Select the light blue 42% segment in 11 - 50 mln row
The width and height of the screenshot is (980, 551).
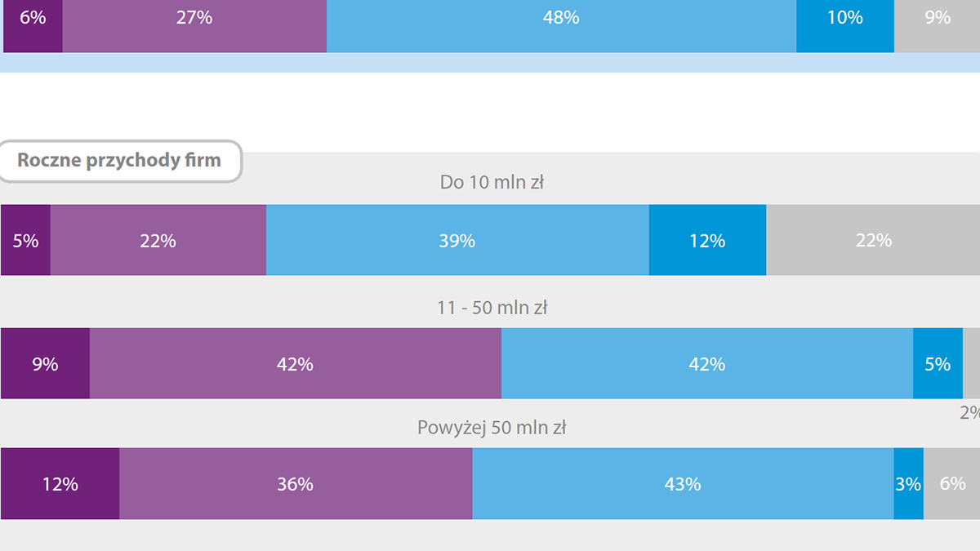click(x=707, y=364)
